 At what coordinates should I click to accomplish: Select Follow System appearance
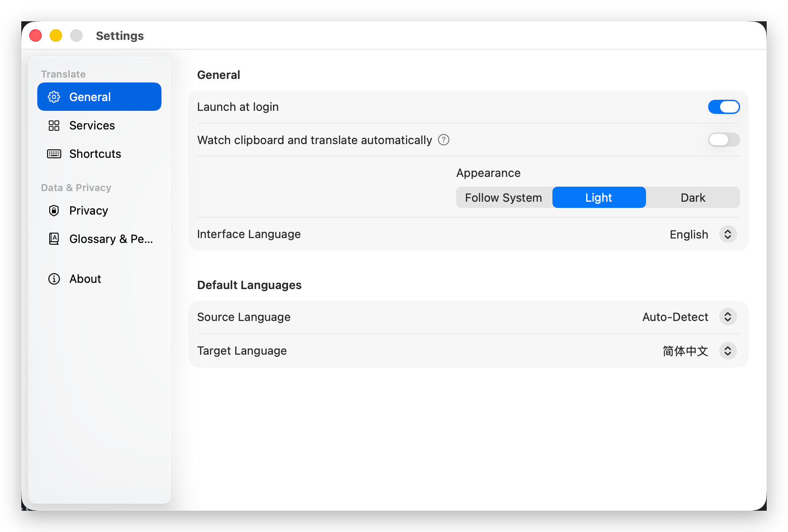[504, 197]
